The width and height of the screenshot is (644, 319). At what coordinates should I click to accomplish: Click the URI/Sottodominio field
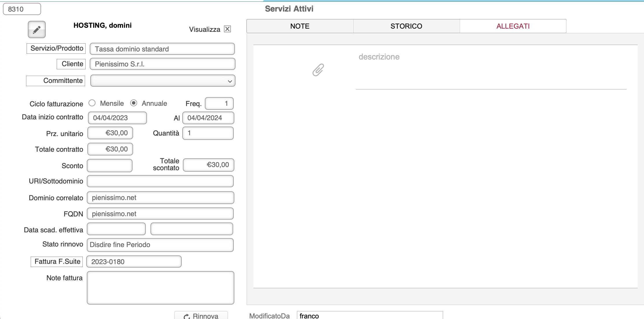[160, 181]
